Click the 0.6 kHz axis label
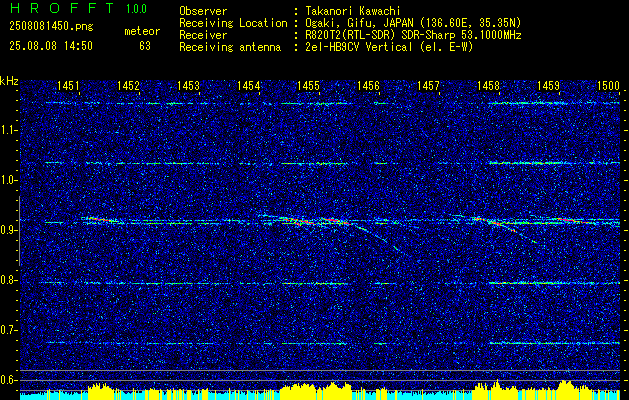Screen dimensions: 629x400 [7, 380]
